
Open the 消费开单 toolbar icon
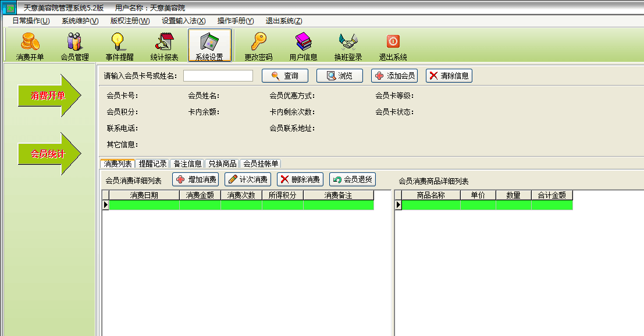30,46
